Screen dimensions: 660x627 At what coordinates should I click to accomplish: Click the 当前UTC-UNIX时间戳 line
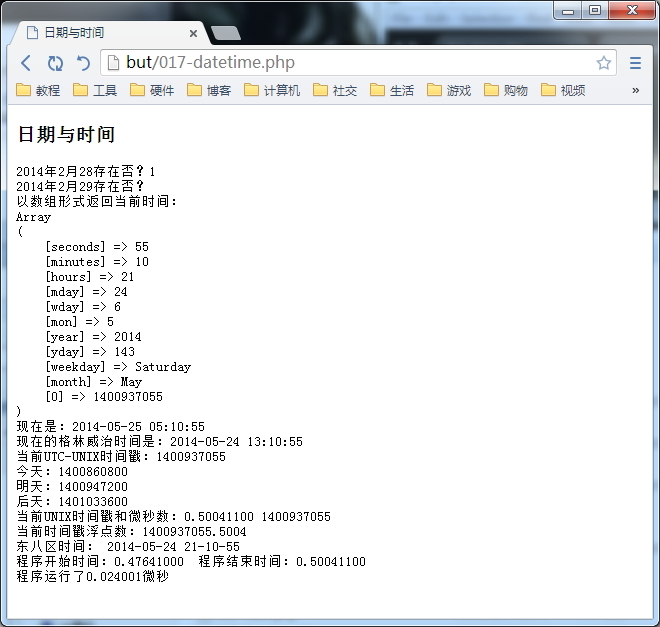(121, 457)
